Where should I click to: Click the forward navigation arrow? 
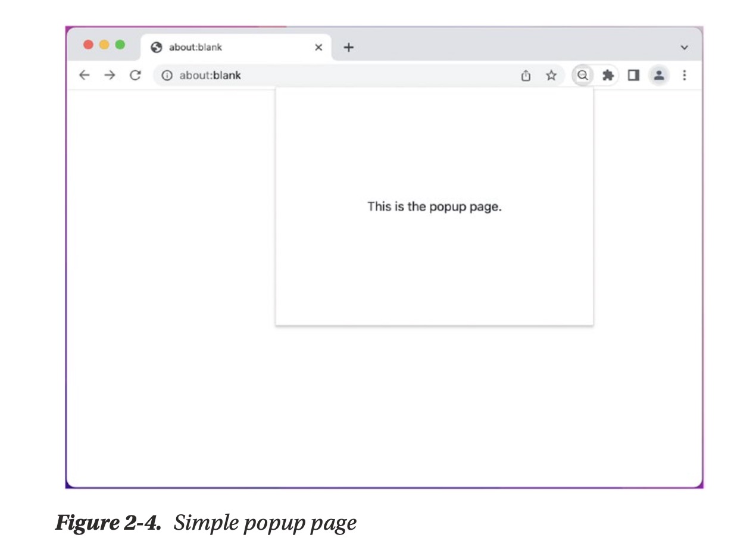[110, 76]
